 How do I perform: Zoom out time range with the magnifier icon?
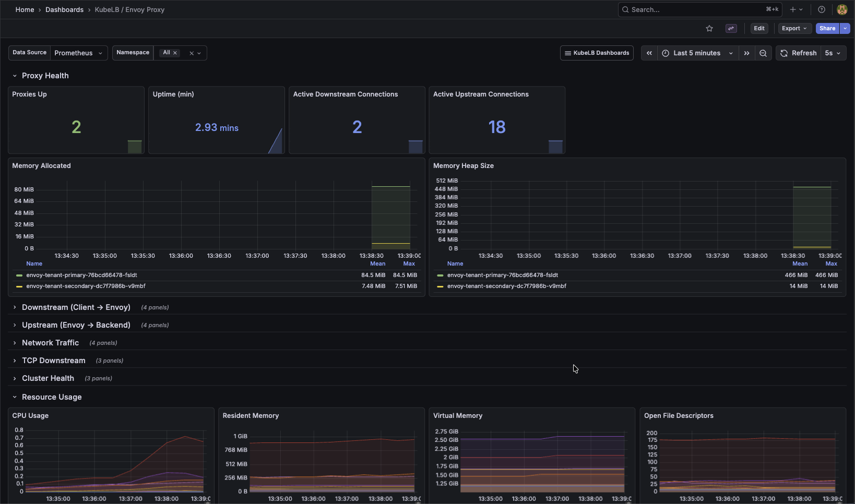pyautogui.click(x=763, y=53)
